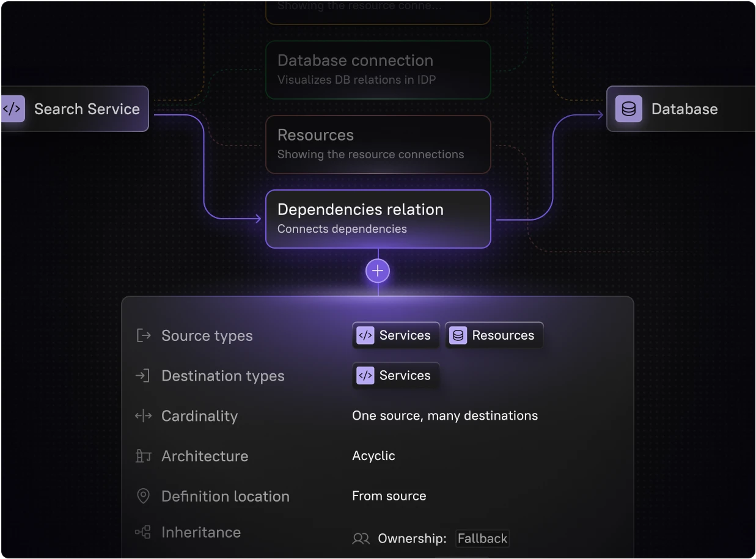Click the Definition location pin icon
Viewport: 756px width, 559px height.
pyautogui.click(x=143, y=496)
